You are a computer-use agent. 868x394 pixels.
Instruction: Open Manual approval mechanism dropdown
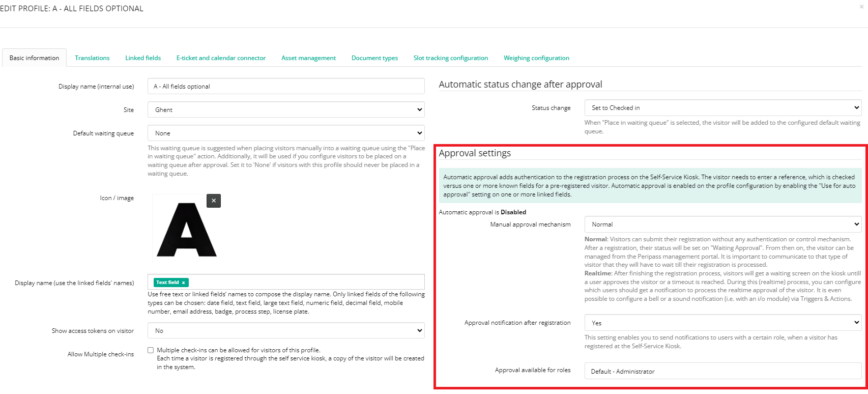[x=723, y=224]
